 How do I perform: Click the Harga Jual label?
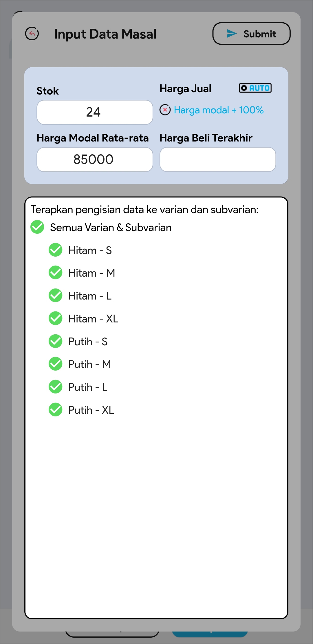185,89
